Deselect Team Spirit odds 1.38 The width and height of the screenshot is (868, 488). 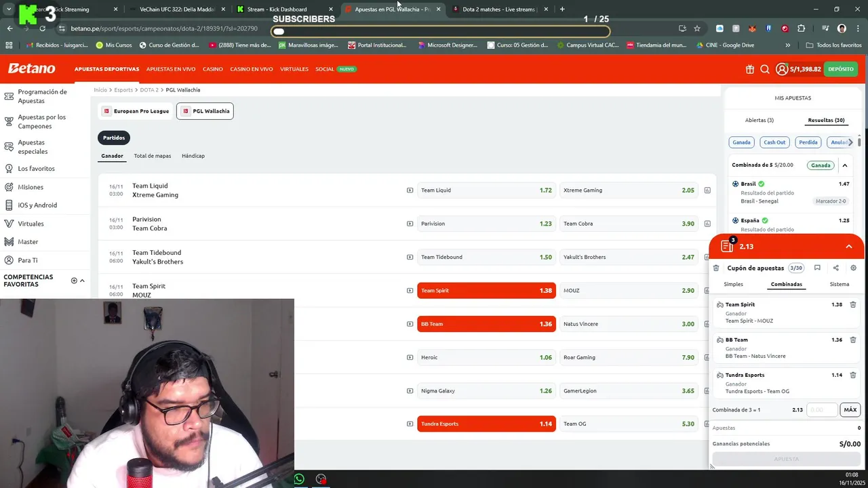coord(486,291)
